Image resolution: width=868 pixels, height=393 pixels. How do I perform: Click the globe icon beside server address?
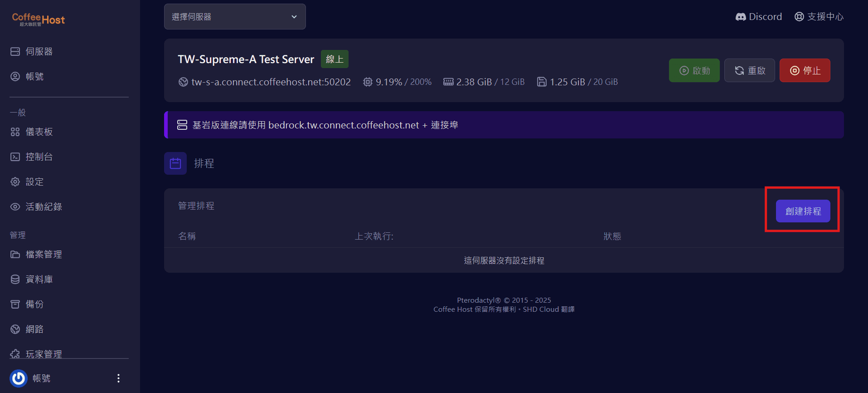183,82
